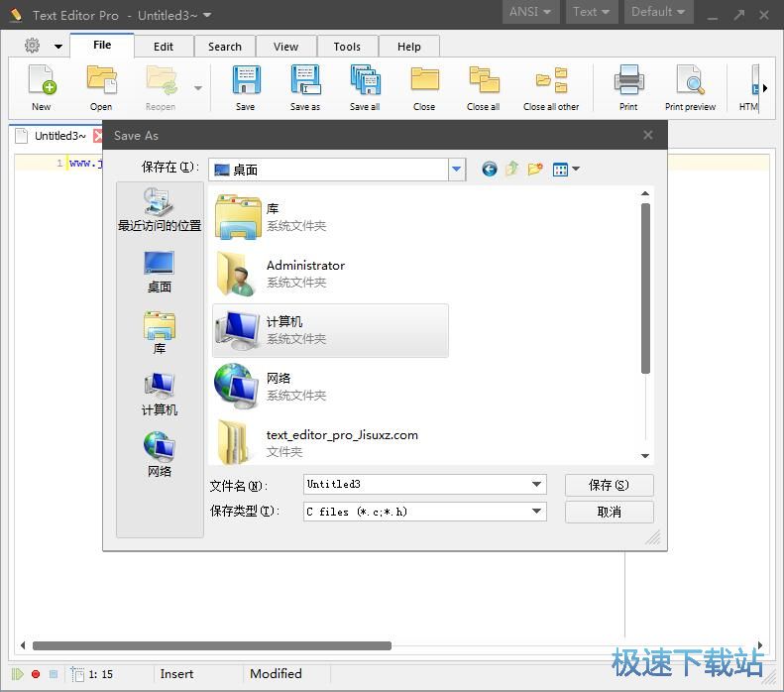Open the view menu dropdown in dialog

[x=566, y=170]
